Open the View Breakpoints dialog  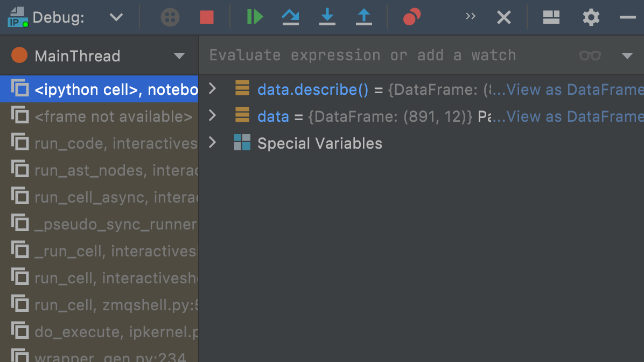(x=412, y=18)
